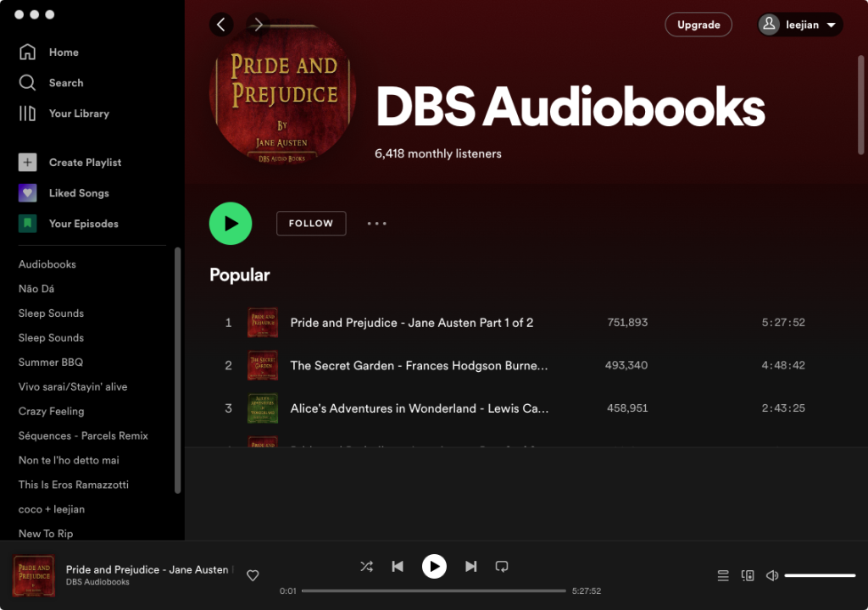This screenshot has height=610, width=868.
Task: Click the Create Playlist plus icon
Action: click(x=28, y=163)
